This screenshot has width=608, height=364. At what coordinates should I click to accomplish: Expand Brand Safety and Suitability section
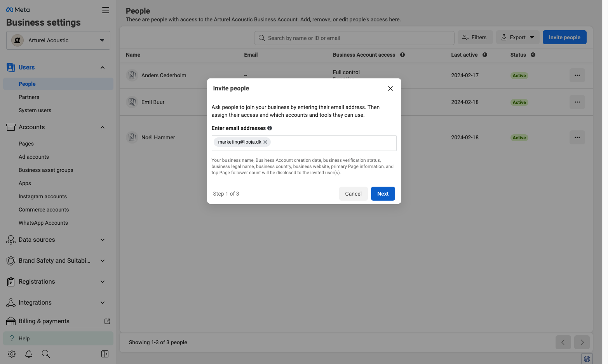[103, 261]
